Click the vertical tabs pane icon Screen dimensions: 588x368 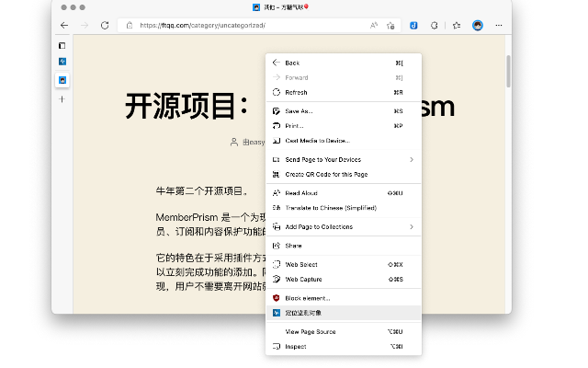point(62,44)
